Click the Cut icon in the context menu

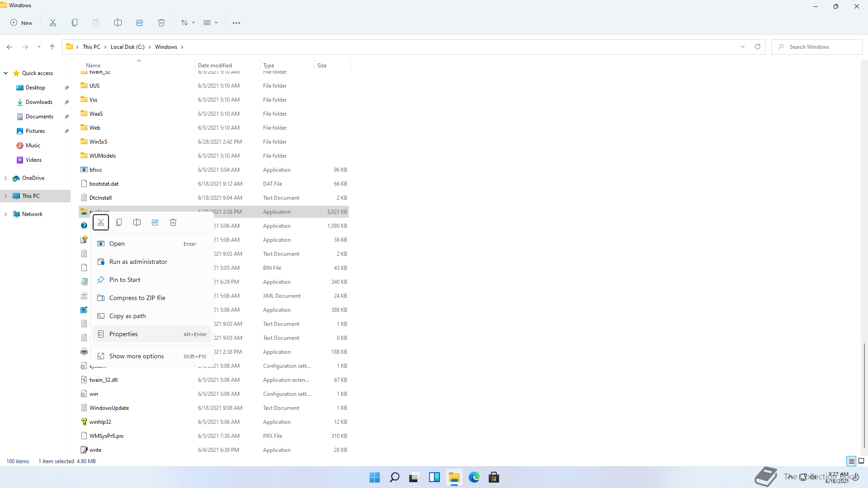pyautogui.click(x=101, y=222)
